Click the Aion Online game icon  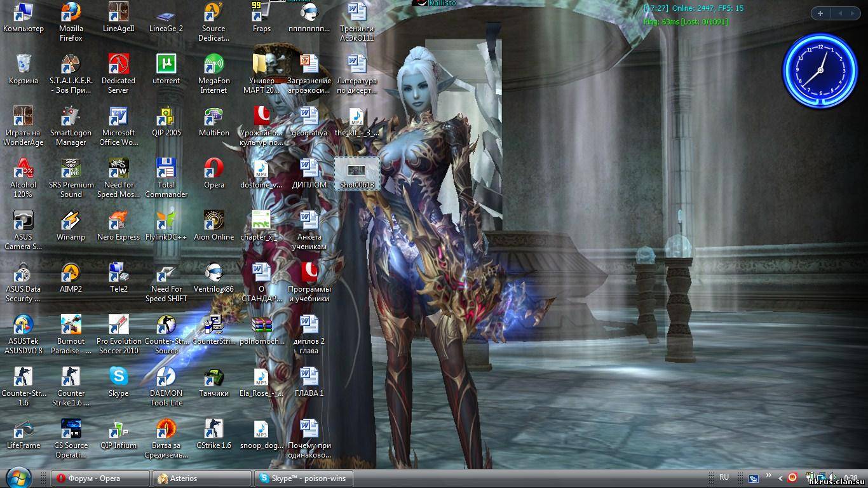(x=214, y=221)
